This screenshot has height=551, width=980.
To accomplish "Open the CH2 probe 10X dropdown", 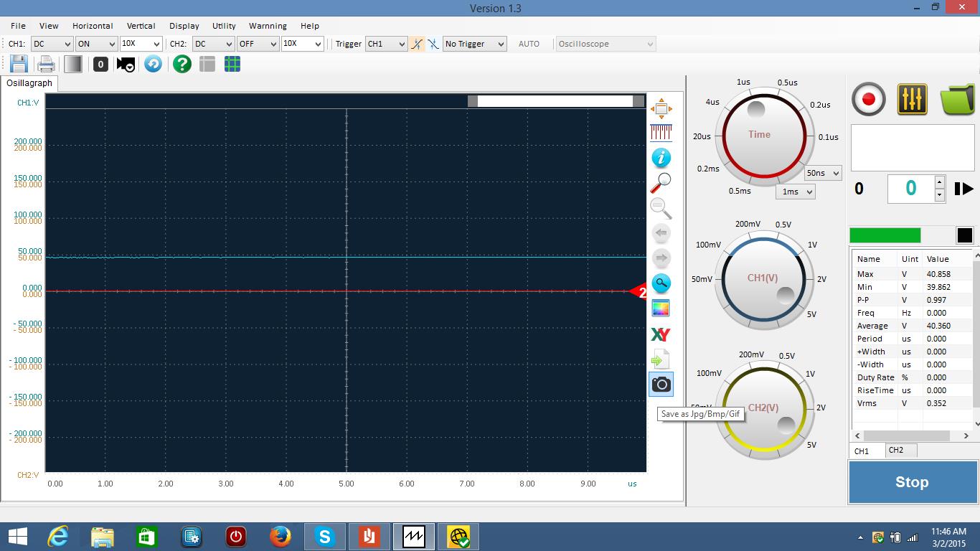I will tap(302, 44).
